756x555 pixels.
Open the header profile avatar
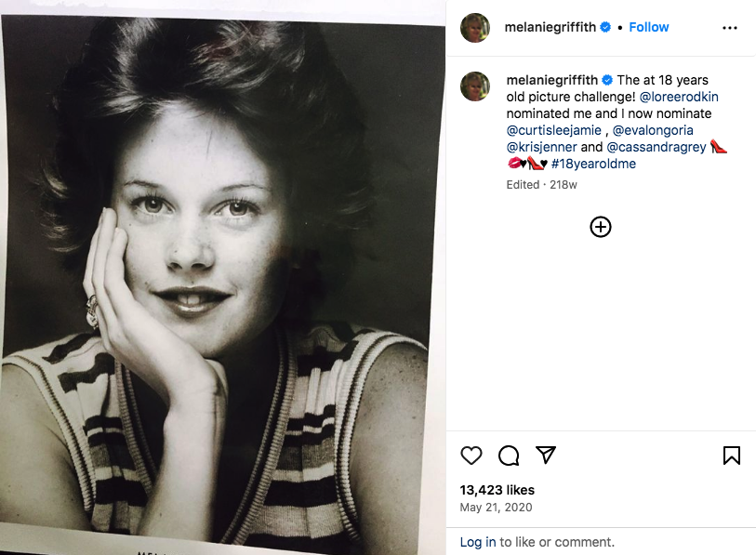[475, 28]
